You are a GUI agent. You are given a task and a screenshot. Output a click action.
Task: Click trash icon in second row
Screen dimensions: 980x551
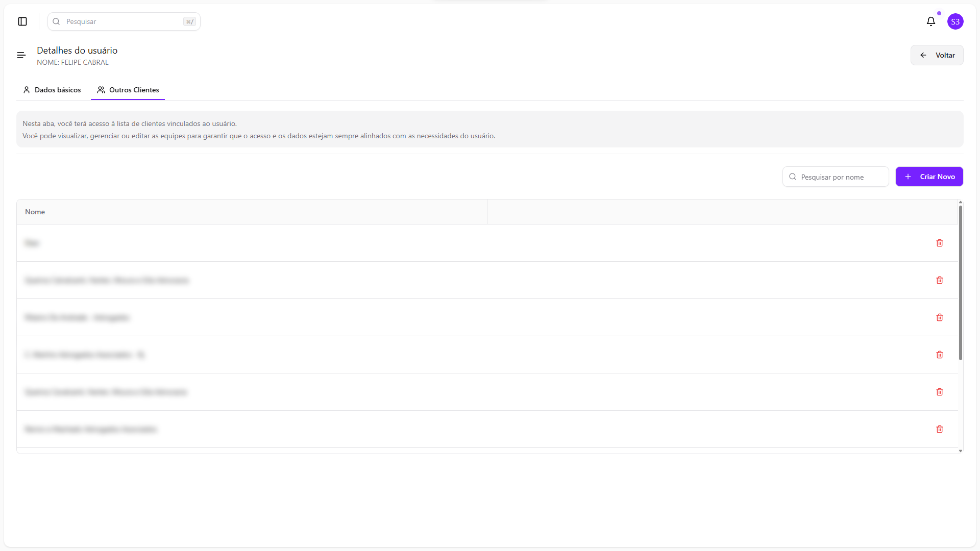tap(939, 280)
